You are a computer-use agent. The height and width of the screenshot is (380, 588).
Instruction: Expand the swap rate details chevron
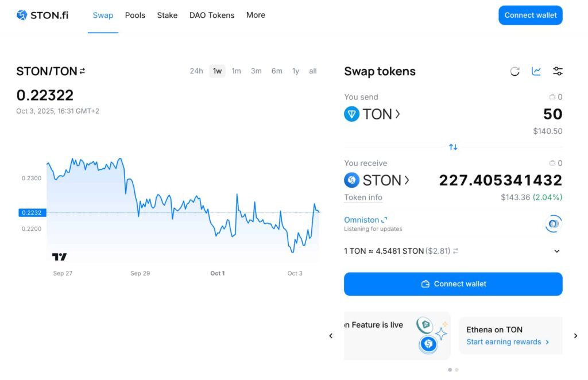556,251
